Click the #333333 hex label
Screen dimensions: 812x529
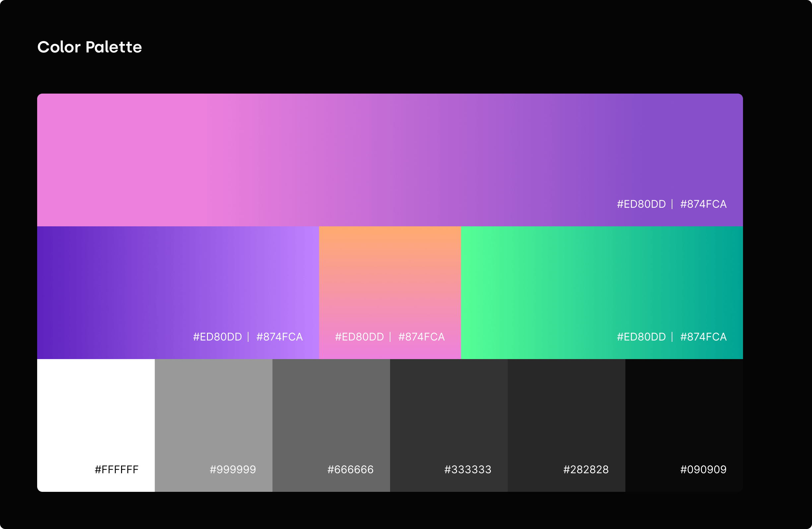[x=468, y=470]
